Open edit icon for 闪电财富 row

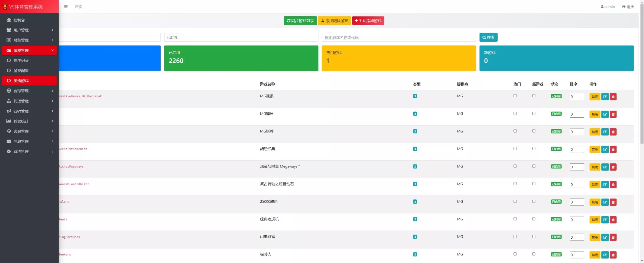pos(605,237)
